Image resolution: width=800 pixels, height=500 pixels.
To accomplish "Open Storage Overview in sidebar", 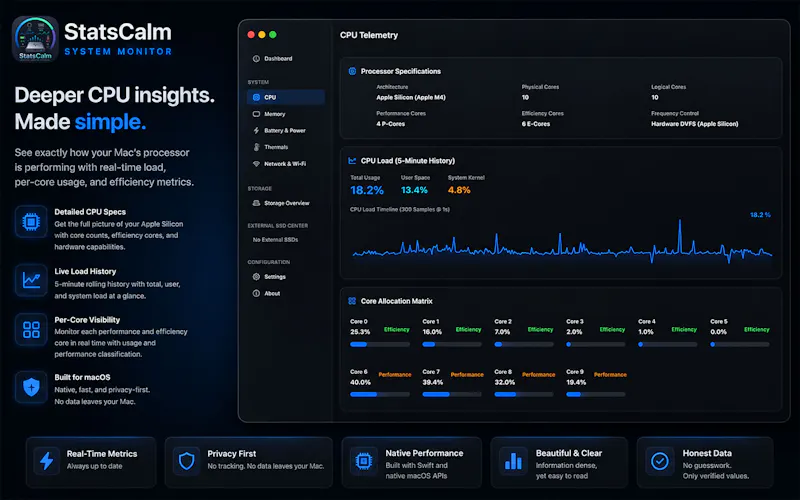I will (286, 203).
